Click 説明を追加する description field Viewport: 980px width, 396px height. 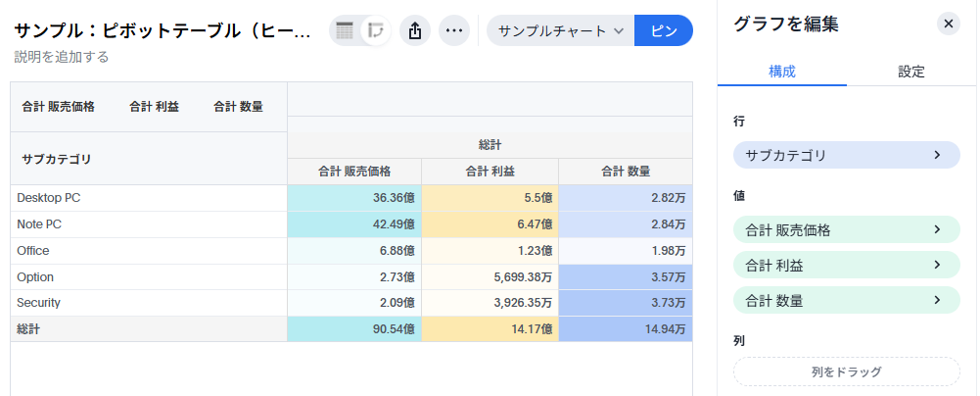coord(62,57)
